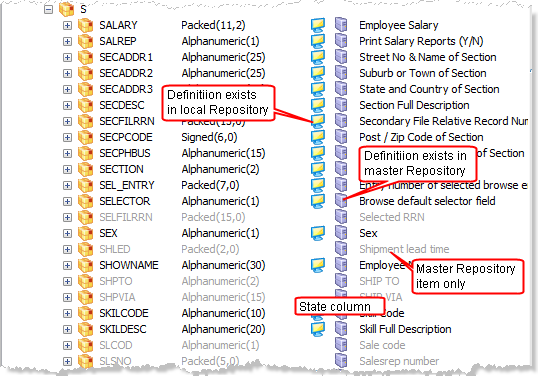
Task: Click the Employee Salary description
Action: click(399, 25)
